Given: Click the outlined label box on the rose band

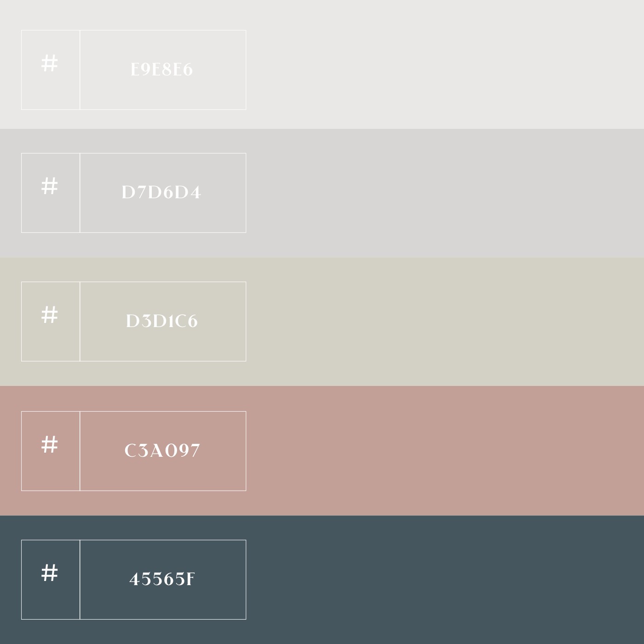Looking at the screenshot, I should [x=134, y=451].
